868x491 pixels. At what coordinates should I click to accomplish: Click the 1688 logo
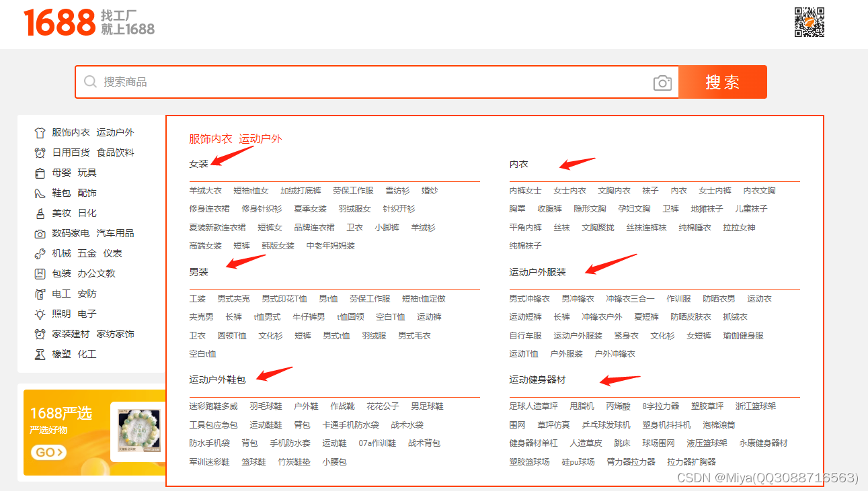(59, 22)
